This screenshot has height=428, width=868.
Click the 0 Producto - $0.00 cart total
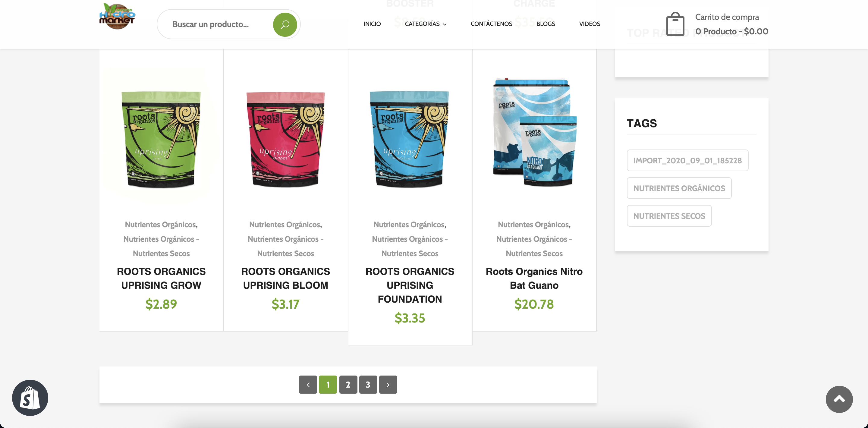click(x=731, y=31)
